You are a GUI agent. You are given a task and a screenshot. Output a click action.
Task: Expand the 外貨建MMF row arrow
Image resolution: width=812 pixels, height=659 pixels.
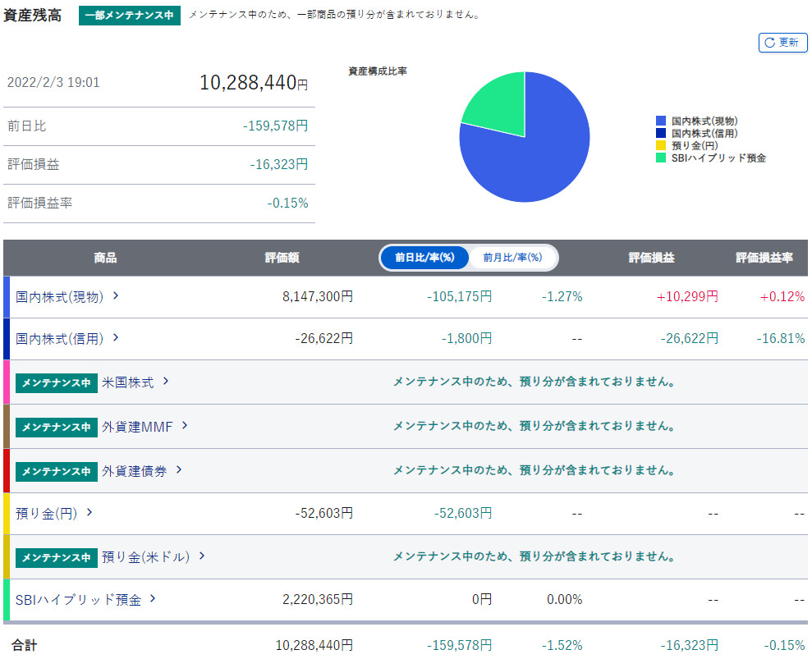pos(185,425)
